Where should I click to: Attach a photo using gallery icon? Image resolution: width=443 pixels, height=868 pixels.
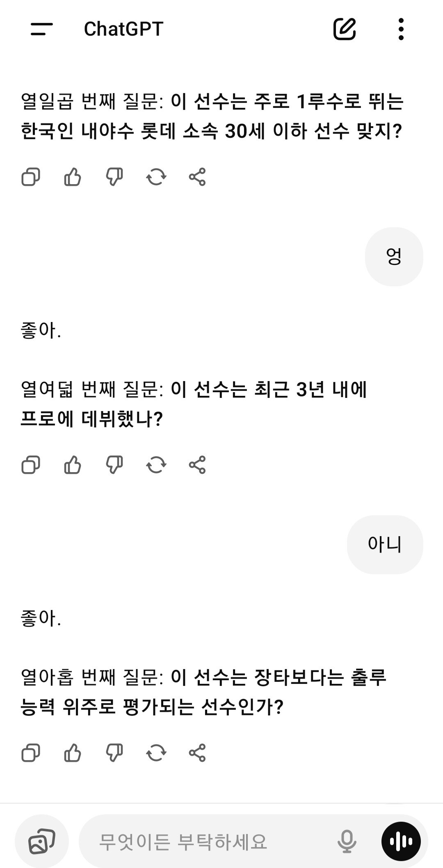pos(41,842)
